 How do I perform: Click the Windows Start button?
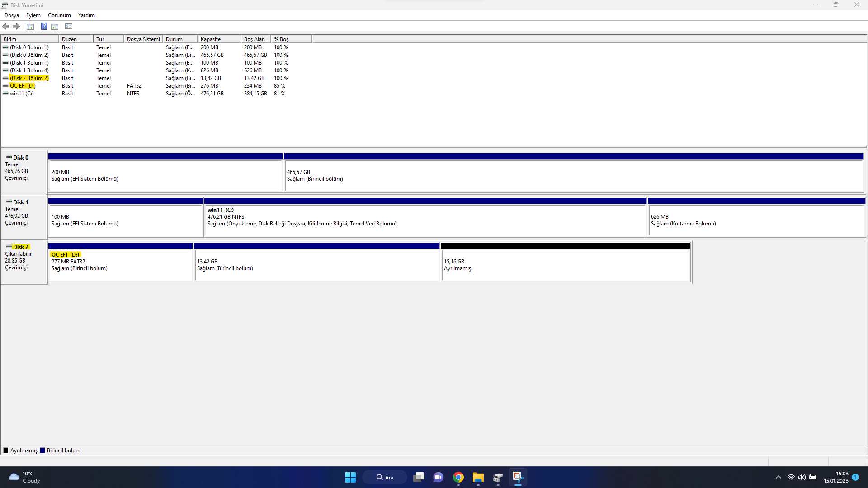pos(350,478)
